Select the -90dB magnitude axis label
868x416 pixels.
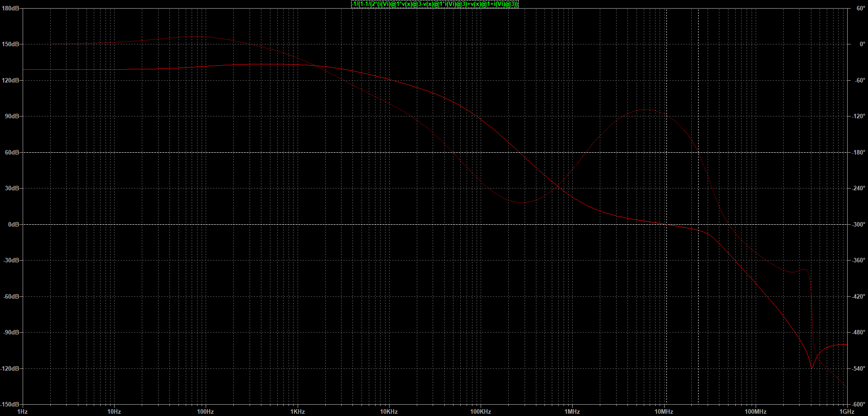coord(10,333)
